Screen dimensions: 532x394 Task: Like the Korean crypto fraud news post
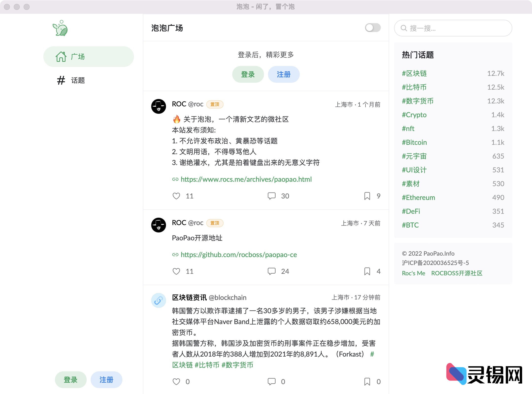point(177,381)
